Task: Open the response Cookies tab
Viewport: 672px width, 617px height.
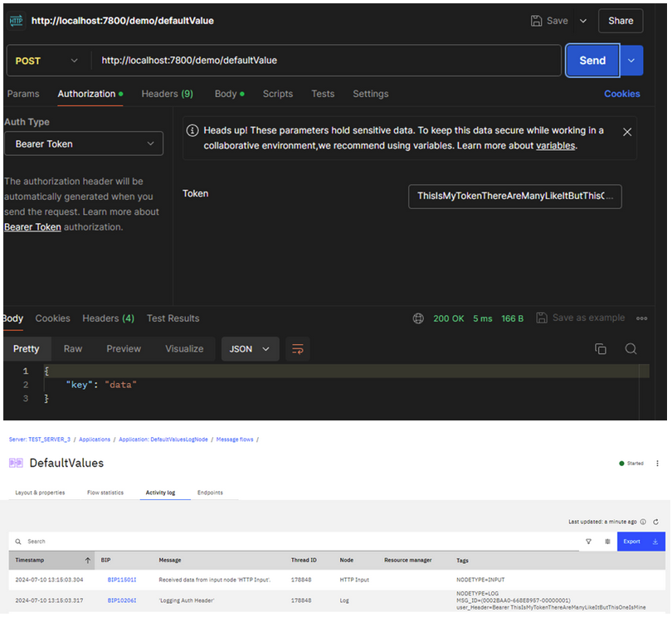Action: (53, 318)
